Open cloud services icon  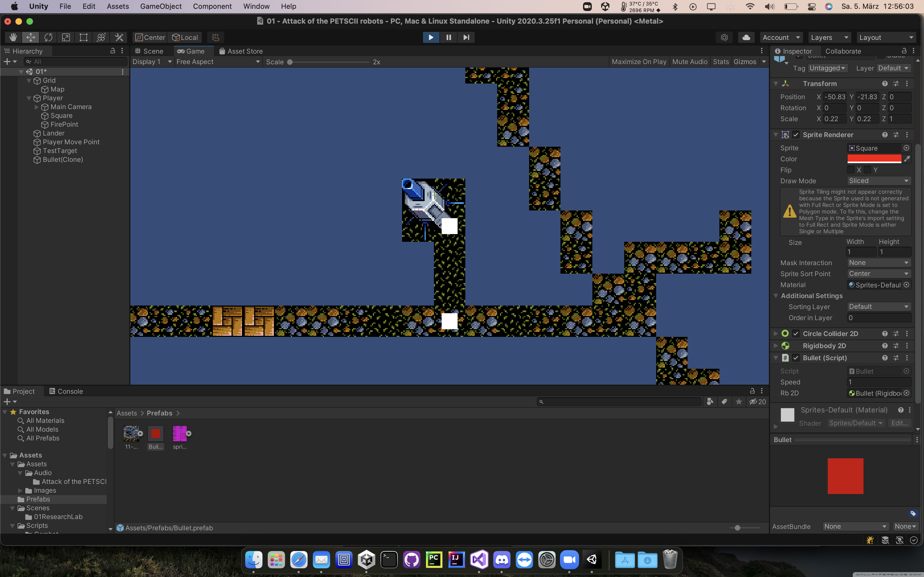point(746,37)
